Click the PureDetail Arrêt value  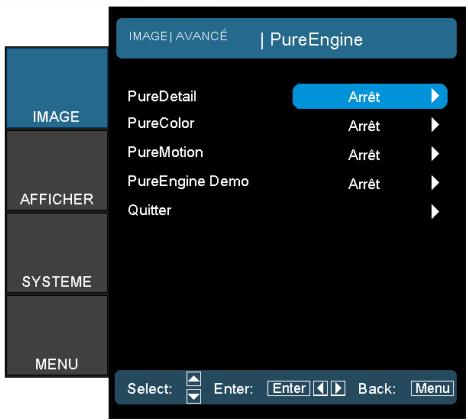[364, 97]
